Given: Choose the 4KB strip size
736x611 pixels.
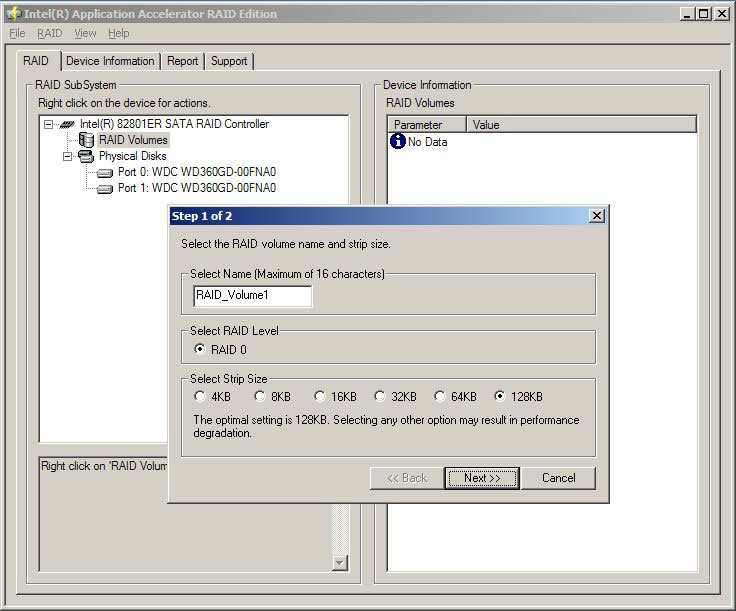Looking at the screenshot, I should tap(199, 396).
